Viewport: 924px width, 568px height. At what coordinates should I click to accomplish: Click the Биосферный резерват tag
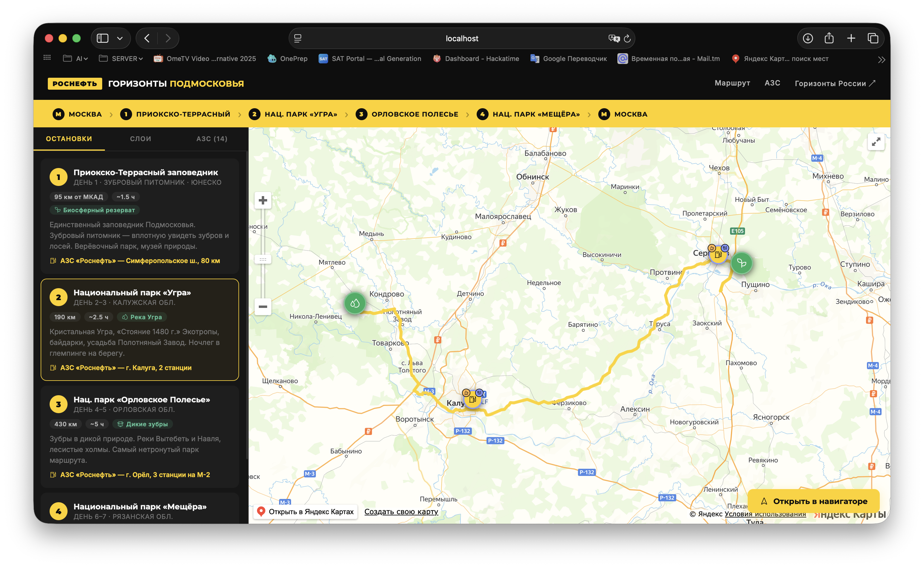pyautogui.click(x=95, y=210)
